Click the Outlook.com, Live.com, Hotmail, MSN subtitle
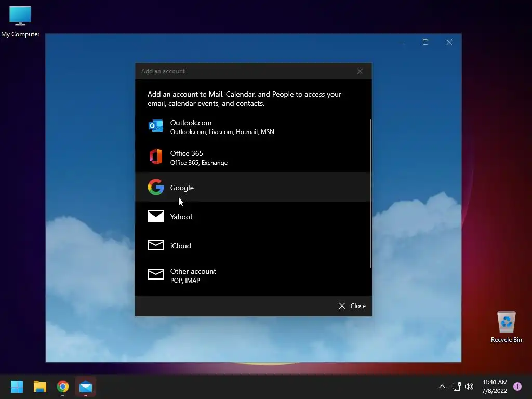532x399 pixels. tap(222, 132)
